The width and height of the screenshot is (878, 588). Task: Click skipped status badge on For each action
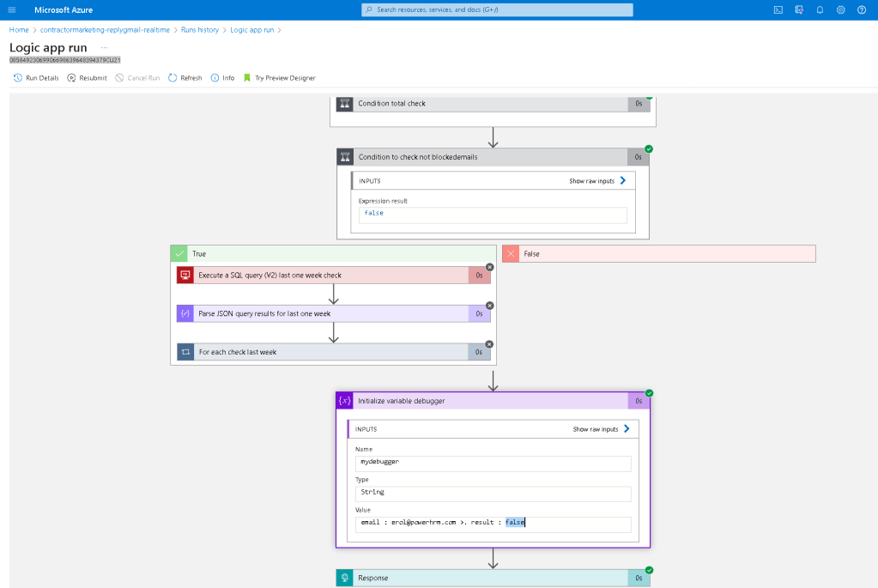(489, 344)
